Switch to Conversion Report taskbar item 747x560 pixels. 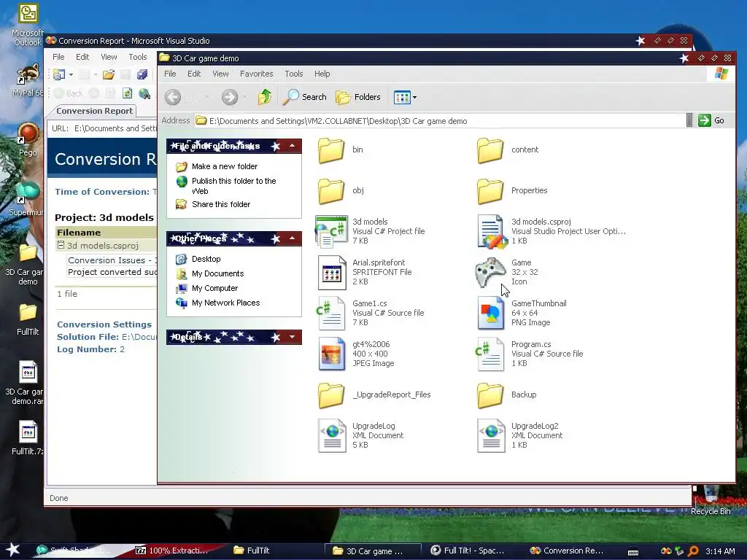567,551
